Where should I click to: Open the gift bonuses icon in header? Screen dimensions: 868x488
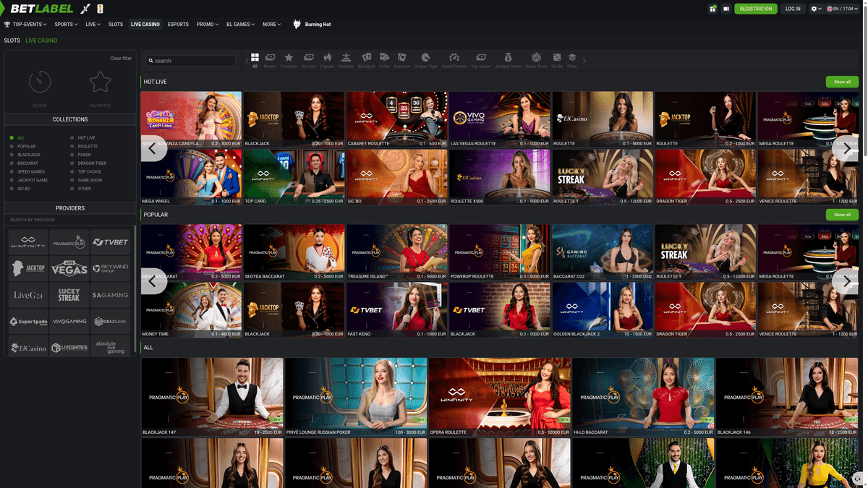pyautogui.click(x=712, y=9)
